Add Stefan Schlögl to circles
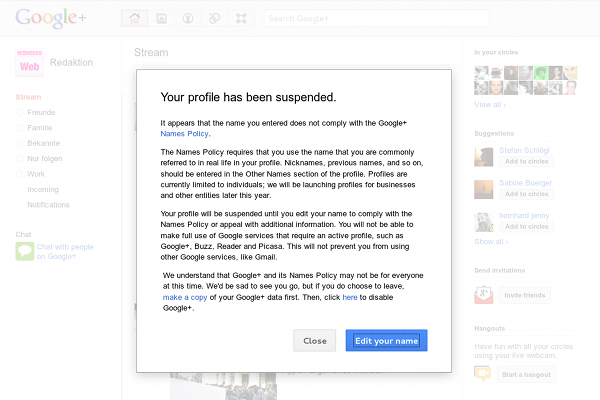 (527, 161)
